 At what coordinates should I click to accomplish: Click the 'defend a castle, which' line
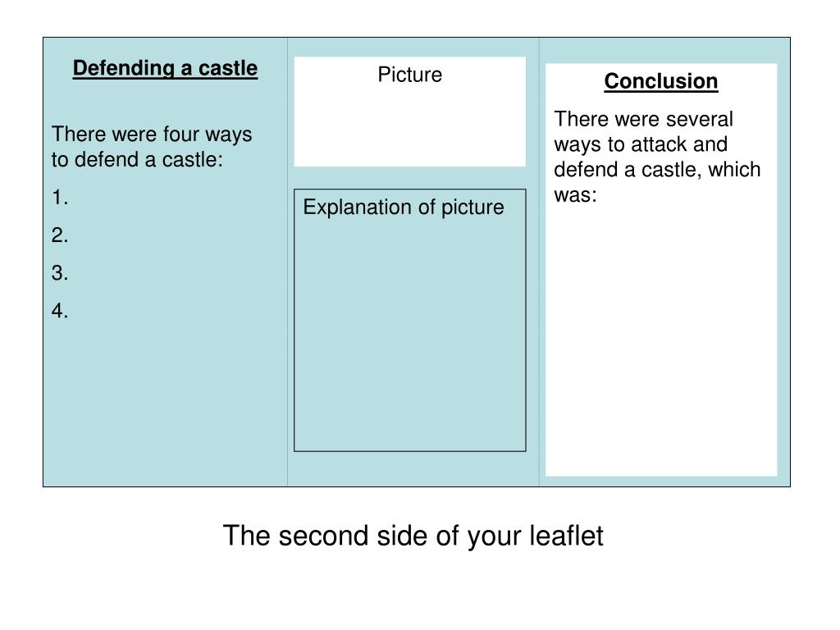pyautogui.click(x=657, y=170)
